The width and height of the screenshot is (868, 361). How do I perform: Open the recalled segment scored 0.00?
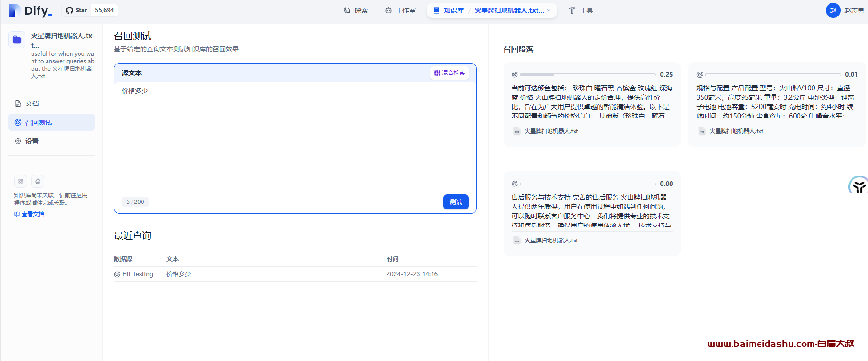point(592,214)
